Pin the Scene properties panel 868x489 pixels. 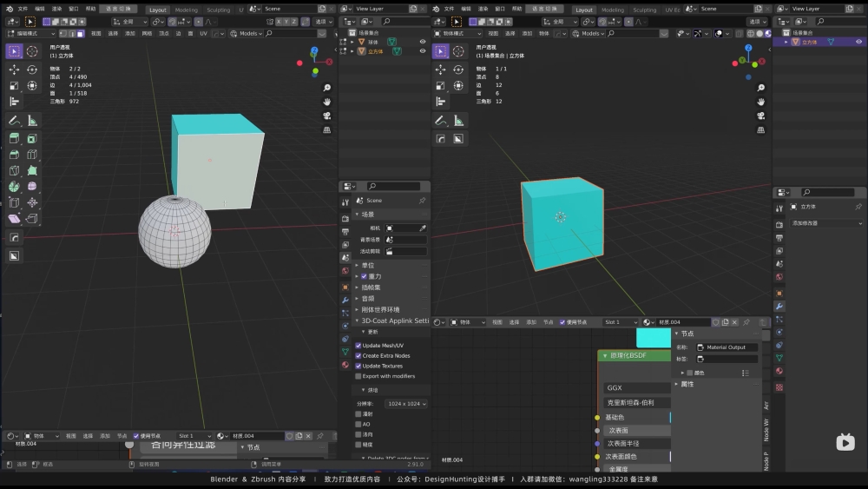(423, 201)
